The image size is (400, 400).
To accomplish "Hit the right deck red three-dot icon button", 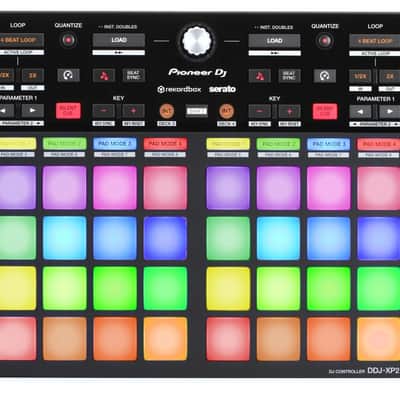I will click(x=260, y=76).
